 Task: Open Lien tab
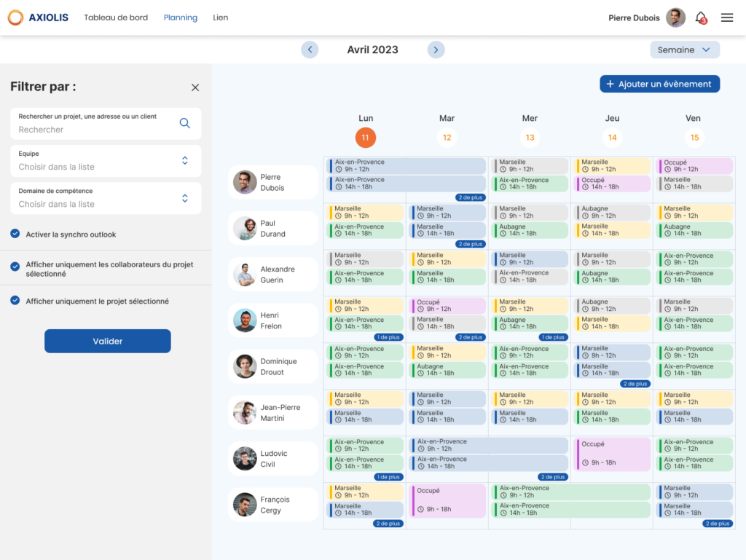click(x=220, y=17)
